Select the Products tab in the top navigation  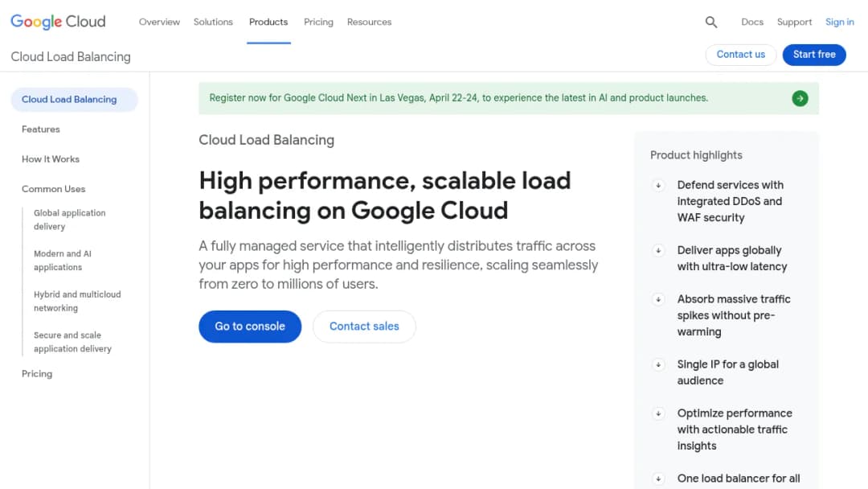tap(268, 23)
